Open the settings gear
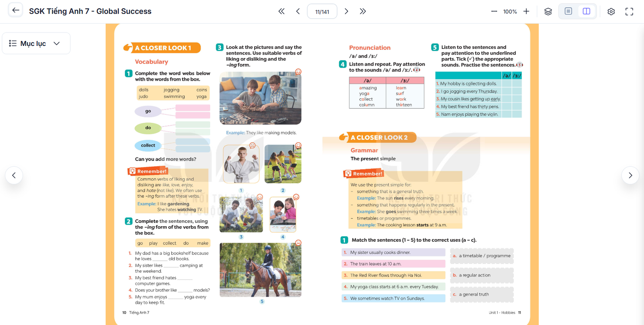 [x=611, y=11]
